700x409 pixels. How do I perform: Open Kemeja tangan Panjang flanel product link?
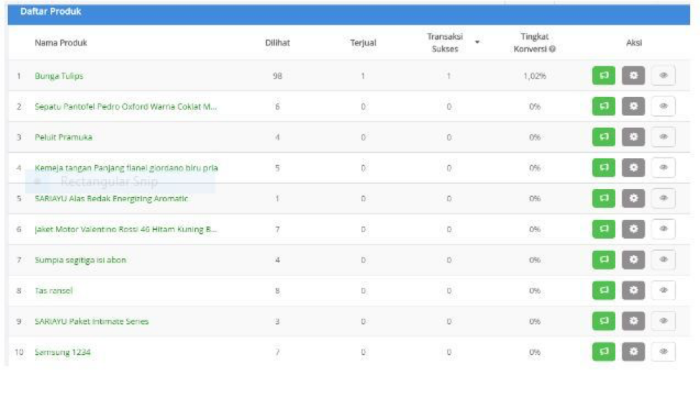click(x=126, y=168)
